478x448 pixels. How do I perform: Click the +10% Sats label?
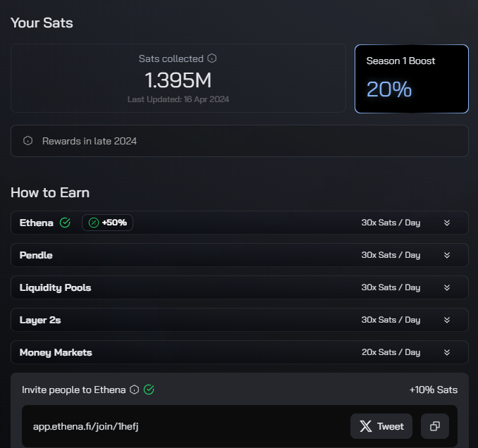pos(434,390)
